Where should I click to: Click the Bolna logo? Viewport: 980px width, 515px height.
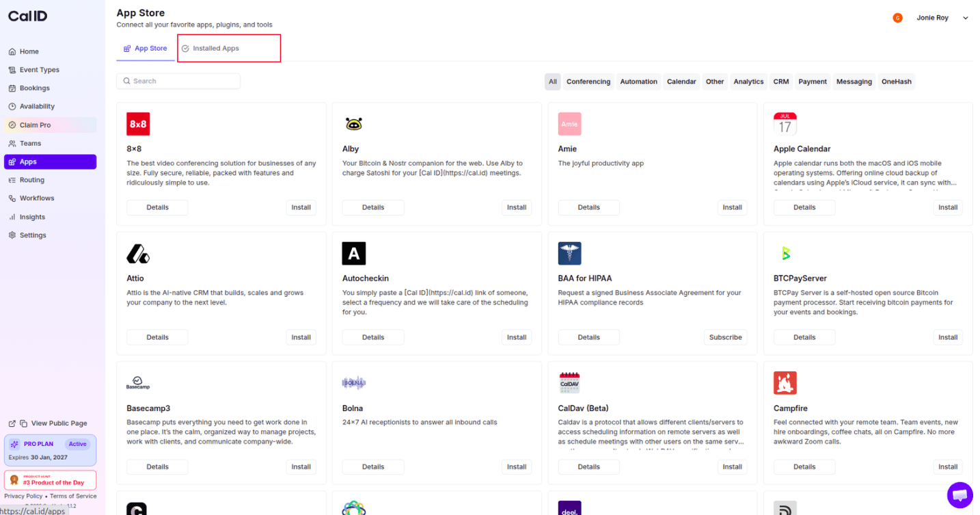[x=354, y=383]
